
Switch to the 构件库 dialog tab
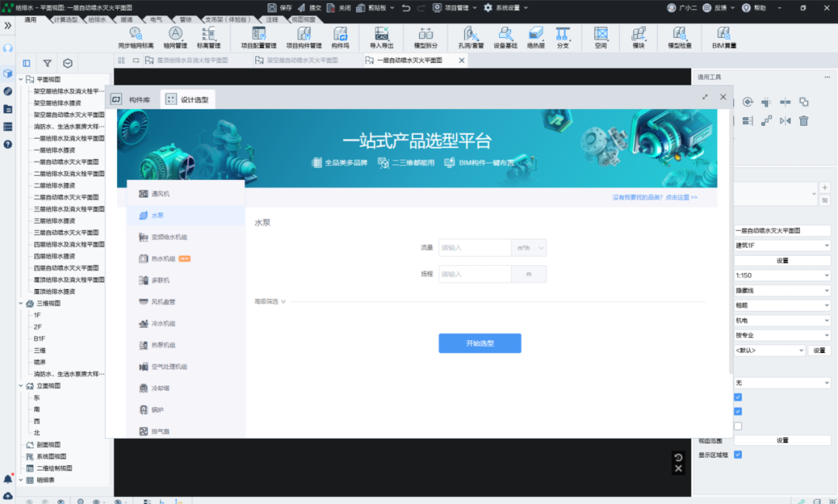point(132,99)
